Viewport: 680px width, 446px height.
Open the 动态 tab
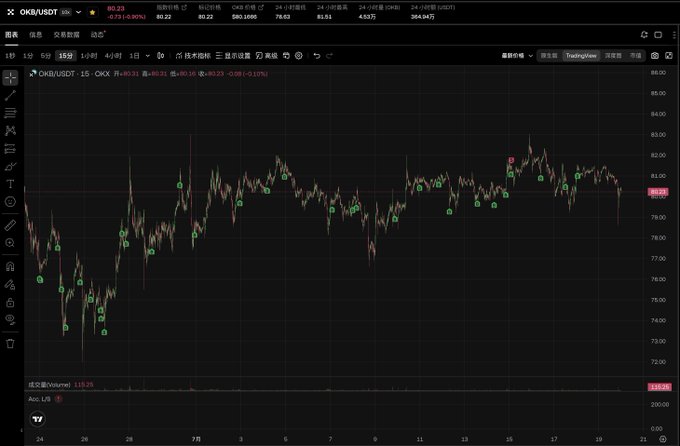pos(98,35)
